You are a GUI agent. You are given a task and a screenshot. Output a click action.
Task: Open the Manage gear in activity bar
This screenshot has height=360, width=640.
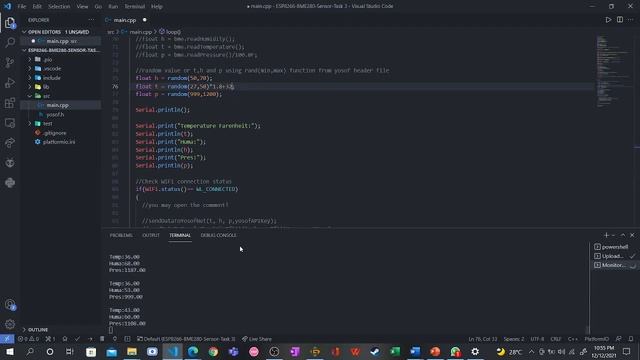click(x=10, y=324)
